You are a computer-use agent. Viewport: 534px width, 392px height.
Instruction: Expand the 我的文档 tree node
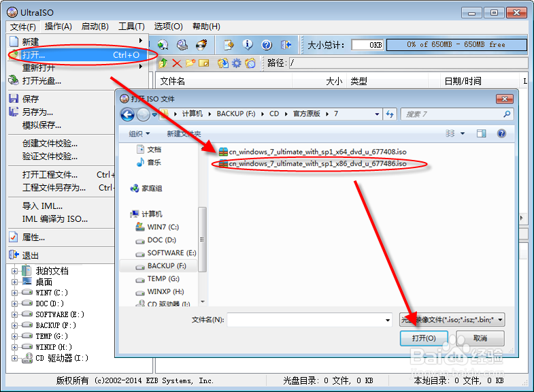click(x=15, y=272)
